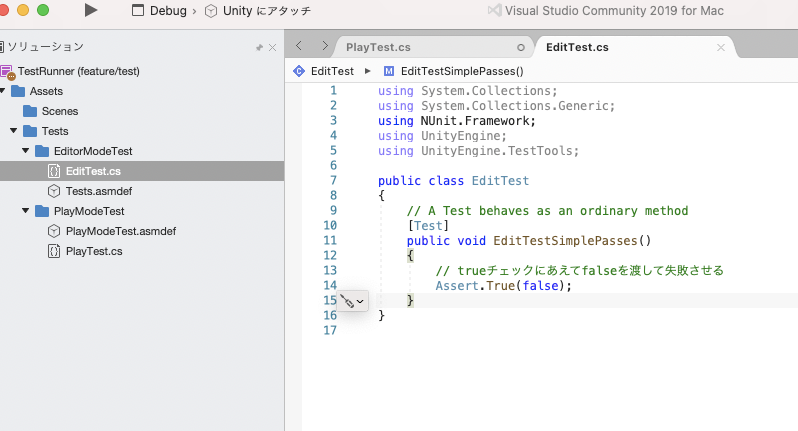The width and height of the screenshot is (798, 431).
Task: Click the Tests.asmdef cube icon
Action: pyautogui.click(x=54, y=191)
